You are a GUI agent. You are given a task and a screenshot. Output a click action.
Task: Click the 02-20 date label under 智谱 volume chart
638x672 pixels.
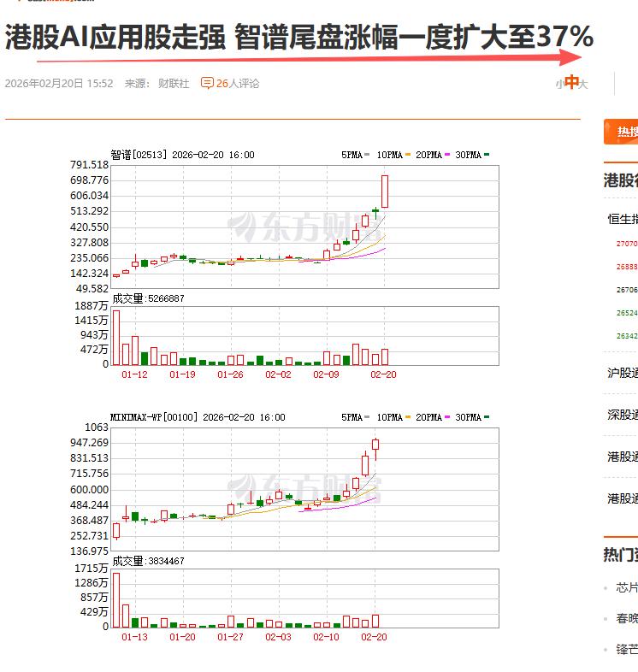tap(383, 374)
